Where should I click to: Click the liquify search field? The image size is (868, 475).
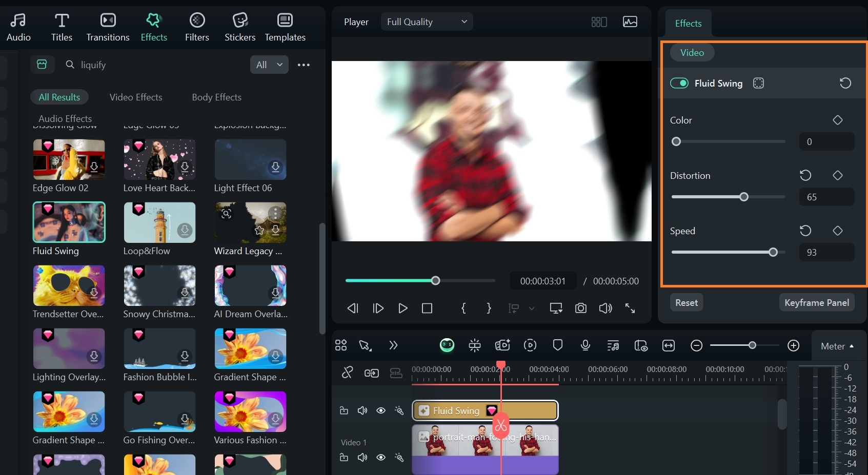point(154,65)
